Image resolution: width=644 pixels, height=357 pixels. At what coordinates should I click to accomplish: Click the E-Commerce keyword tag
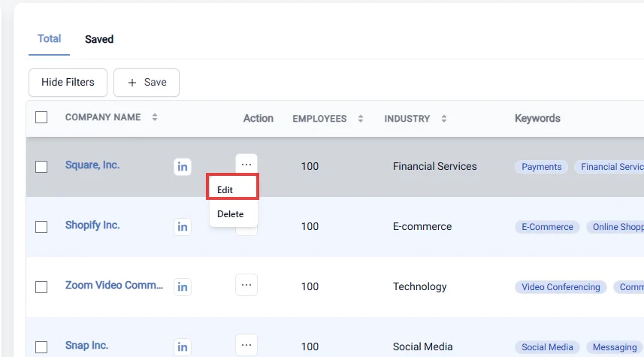coord(547,227)
